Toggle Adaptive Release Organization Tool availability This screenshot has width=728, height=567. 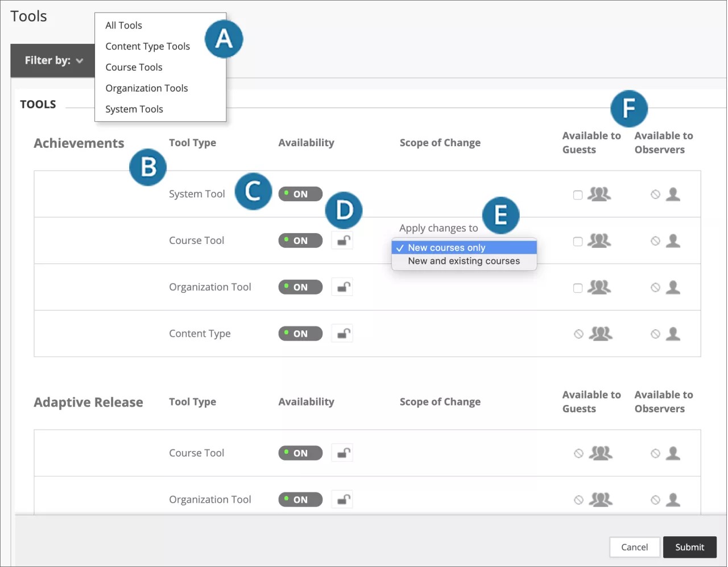(300, 499)
